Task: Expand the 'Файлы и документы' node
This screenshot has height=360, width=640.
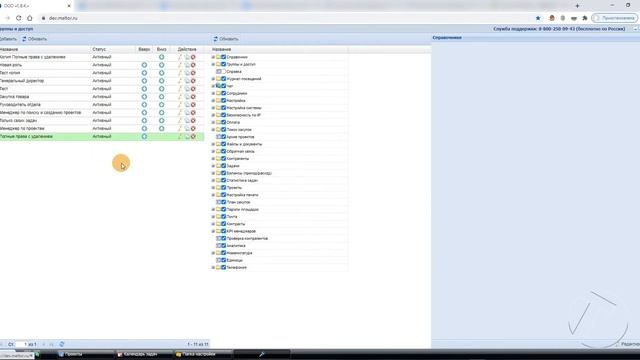Action: pyautogui.click(x=213, y=144)
